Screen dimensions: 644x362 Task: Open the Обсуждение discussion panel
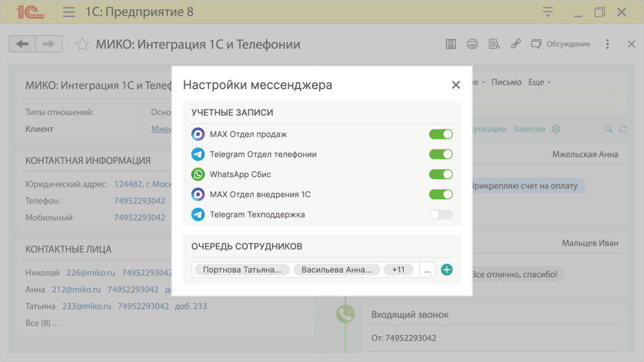pos(561,44)
